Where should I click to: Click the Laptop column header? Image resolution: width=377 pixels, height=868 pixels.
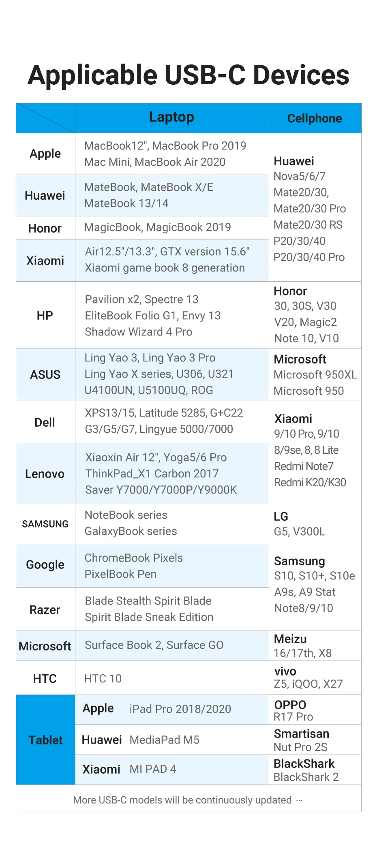click(171, 117)
